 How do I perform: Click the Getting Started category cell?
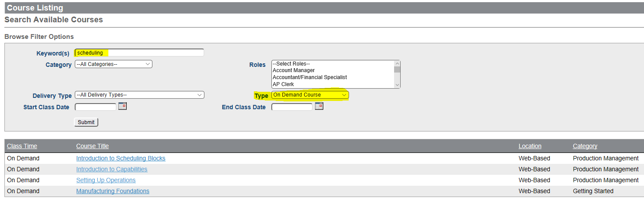(593, 191)
